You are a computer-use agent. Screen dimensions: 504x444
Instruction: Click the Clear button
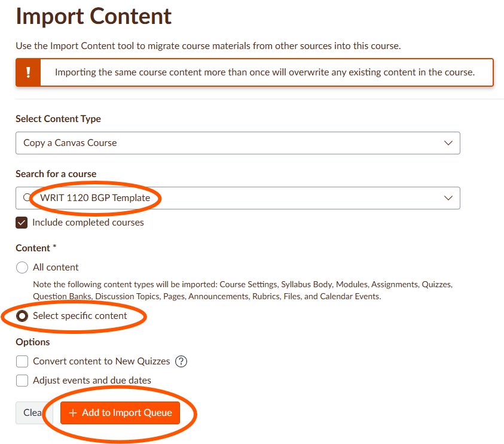tap(33, 412)
